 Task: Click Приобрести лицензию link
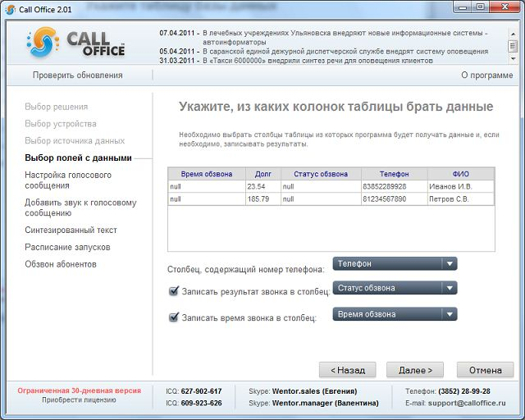tap(79, 400)
